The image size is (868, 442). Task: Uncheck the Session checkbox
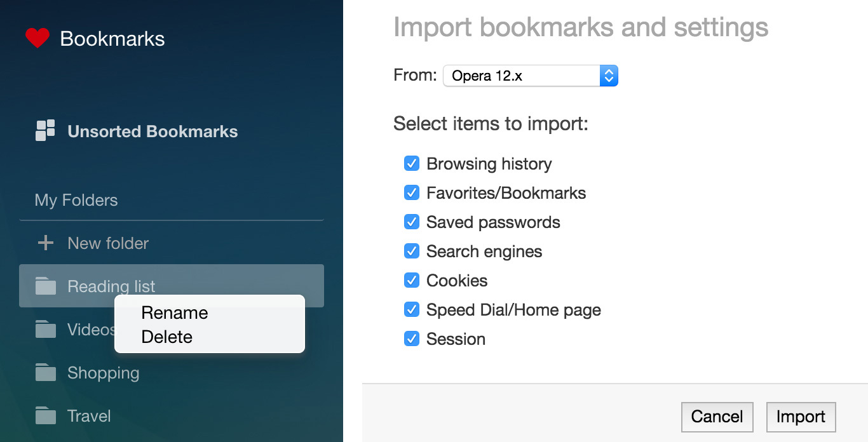click(x=412, y=339)
